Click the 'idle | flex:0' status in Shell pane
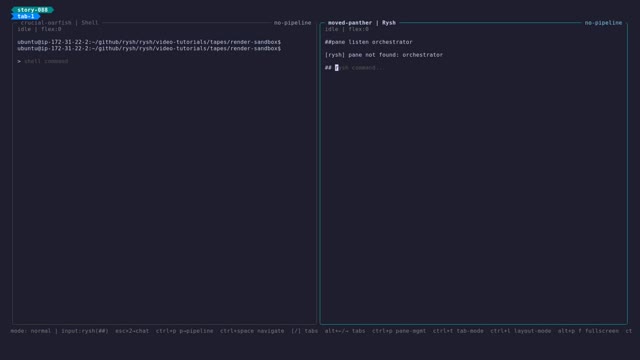Screen dimensions: 640x360 click(39, 29)
